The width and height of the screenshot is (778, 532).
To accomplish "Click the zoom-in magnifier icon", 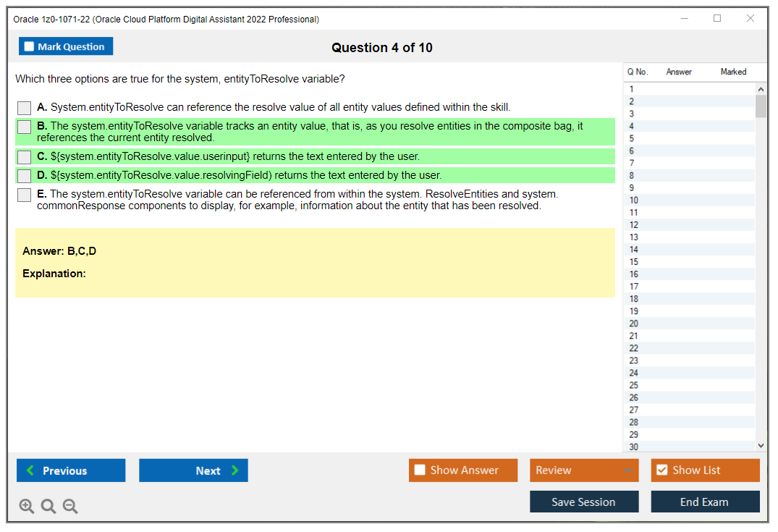I will click(x=27, y=506).
